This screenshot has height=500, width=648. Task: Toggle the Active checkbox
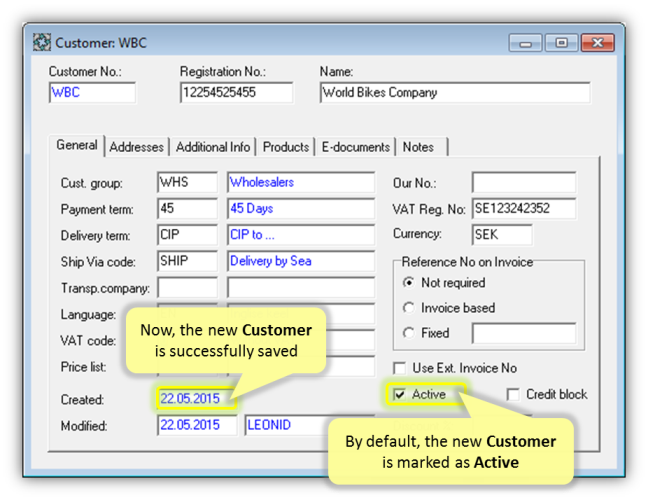click(x=400, y=395)
